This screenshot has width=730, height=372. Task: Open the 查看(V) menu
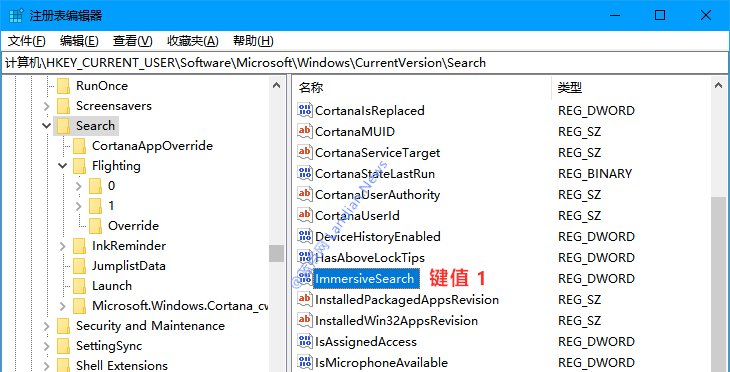click(x=133, y=41)
